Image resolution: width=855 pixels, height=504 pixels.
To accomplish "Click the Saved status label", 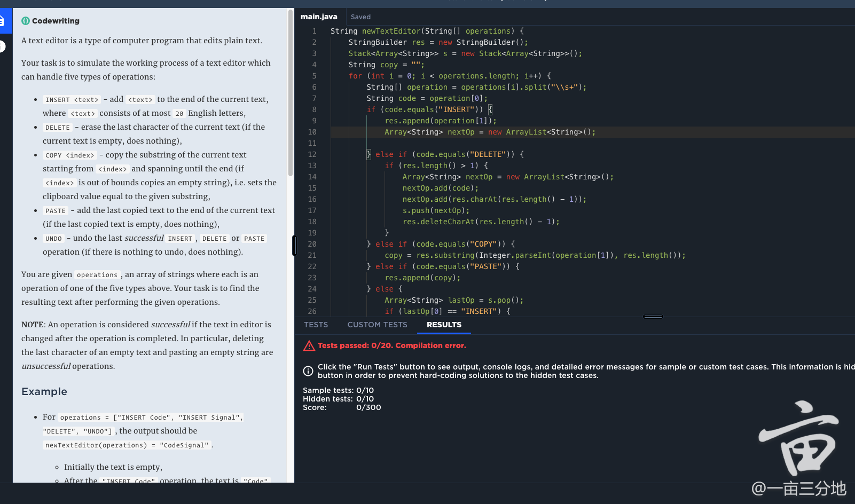I will pyautogui.click(x=360, y=17).
